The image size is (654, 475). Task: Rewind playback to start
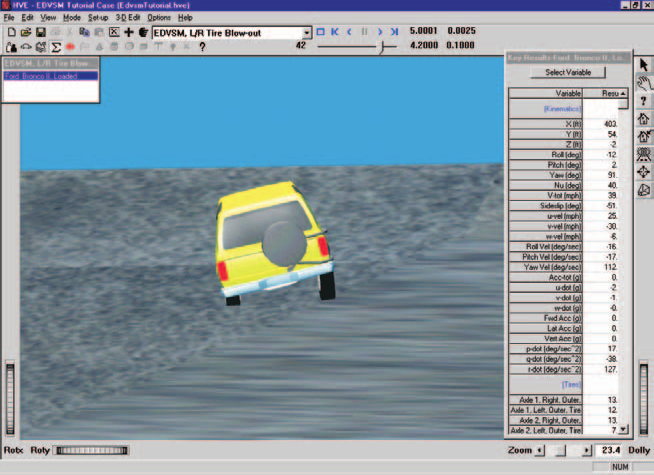[x=335, y=32]
